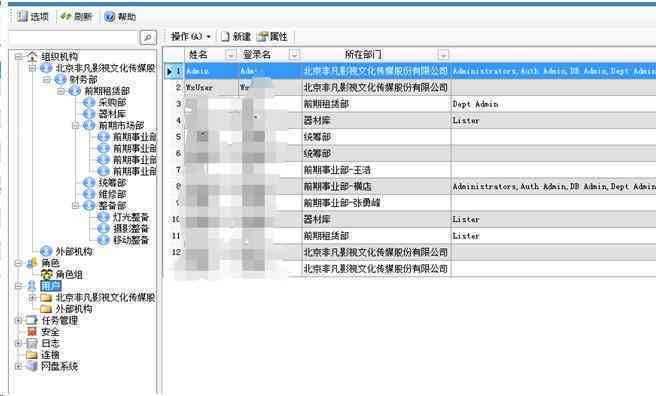
Task: Click the 新建 new document icon
Action: 225,37
